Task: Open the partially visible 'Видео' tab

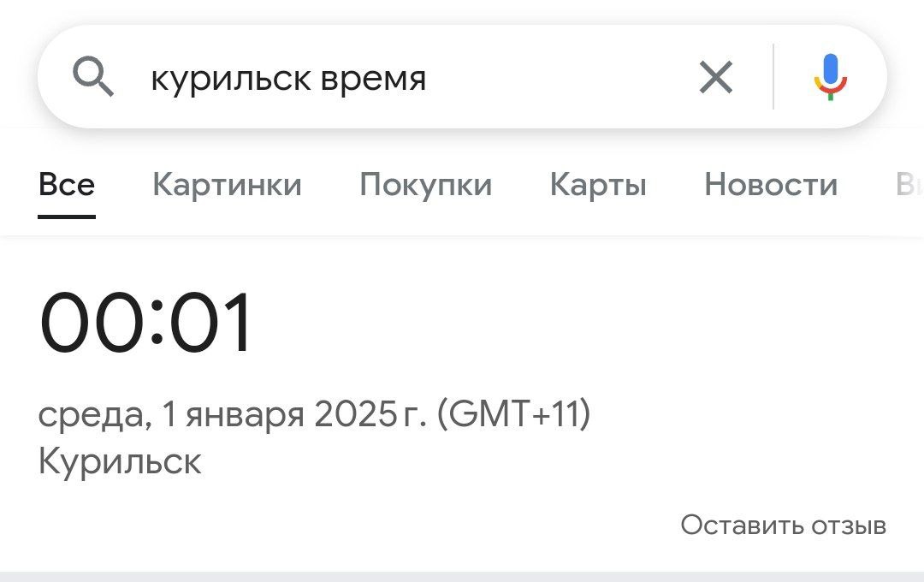Action: coord(914,184)
